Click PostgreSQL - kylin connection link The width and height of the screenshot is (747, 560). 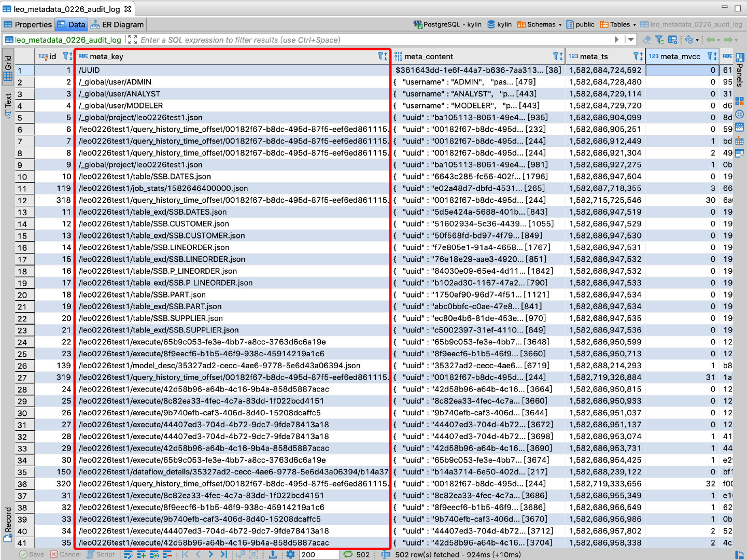[x=447, y=24]
